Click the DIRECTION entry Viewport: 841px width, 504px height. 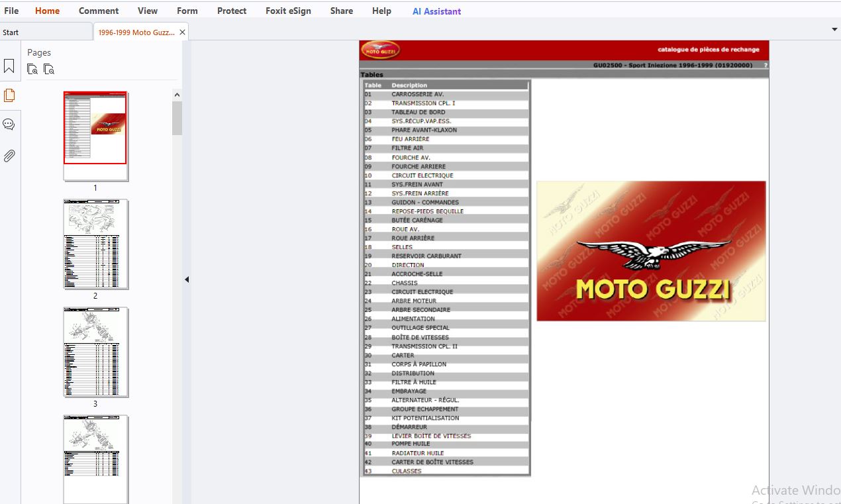click(x=407, y=265)
